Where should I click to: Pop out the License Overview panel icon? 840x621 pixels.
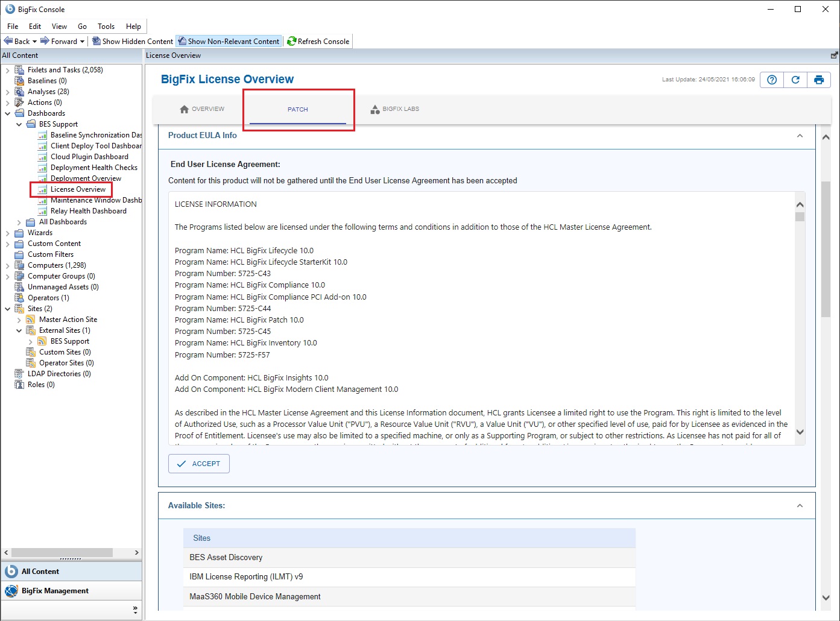tap(834, 55)
